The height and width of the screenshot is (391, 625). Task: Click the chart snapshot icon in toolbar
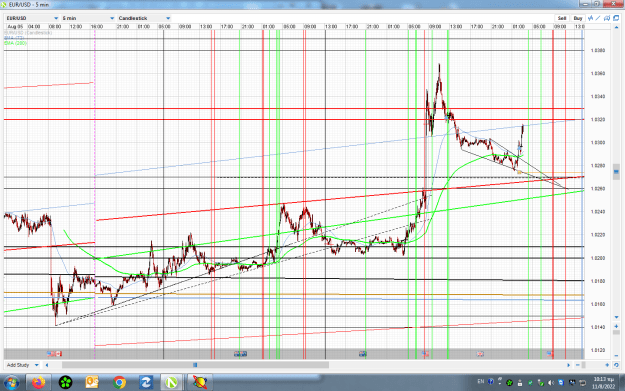tap(607, 18)
